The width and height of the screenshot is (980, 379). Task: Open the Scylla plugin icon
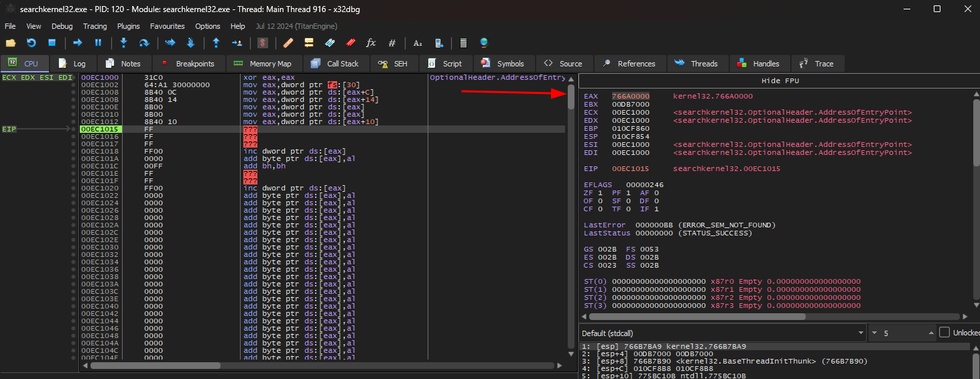(263, 43)
